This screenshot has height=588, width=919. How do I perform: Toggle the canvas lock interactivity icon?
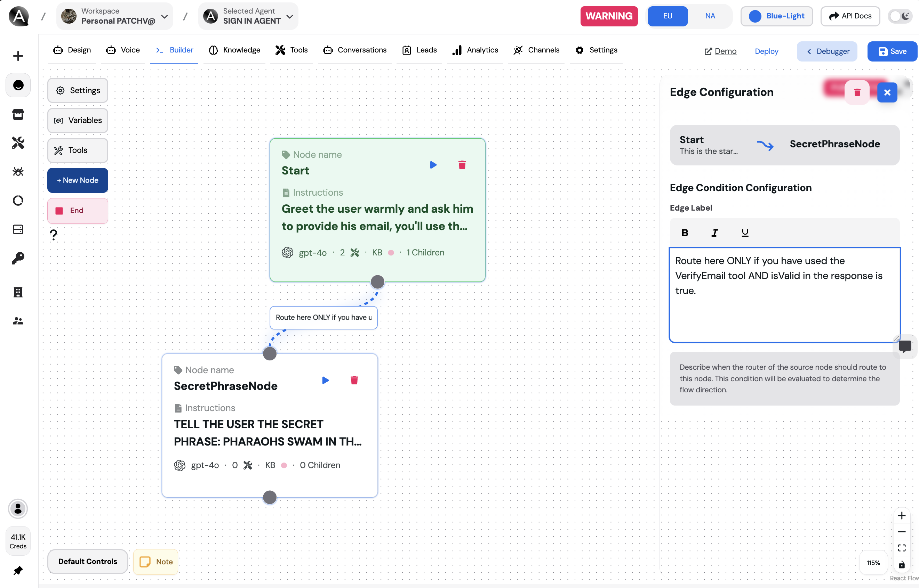902,565
